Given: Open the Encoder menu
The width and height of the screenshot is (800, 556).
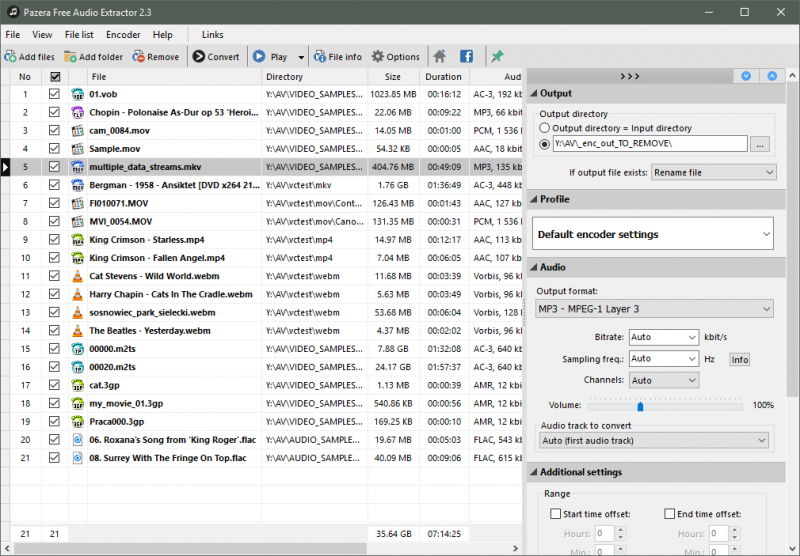Looking at the screenshot, I should tap(123, 35).
